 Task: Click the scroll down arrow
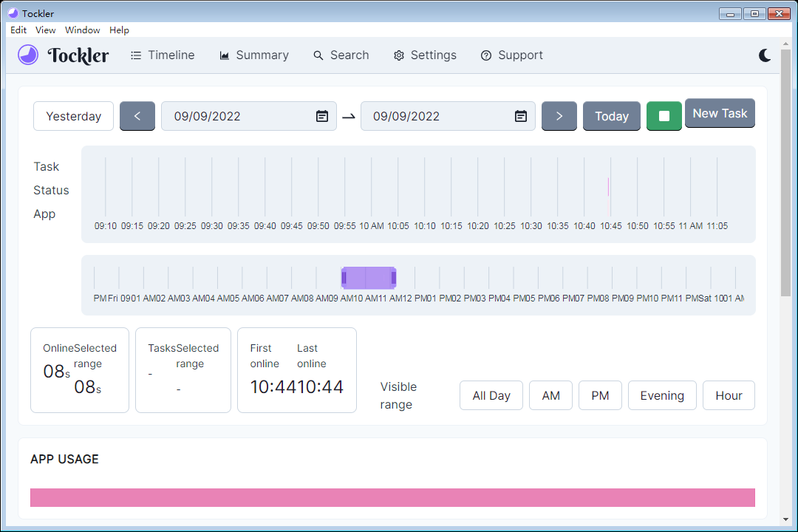785,519
